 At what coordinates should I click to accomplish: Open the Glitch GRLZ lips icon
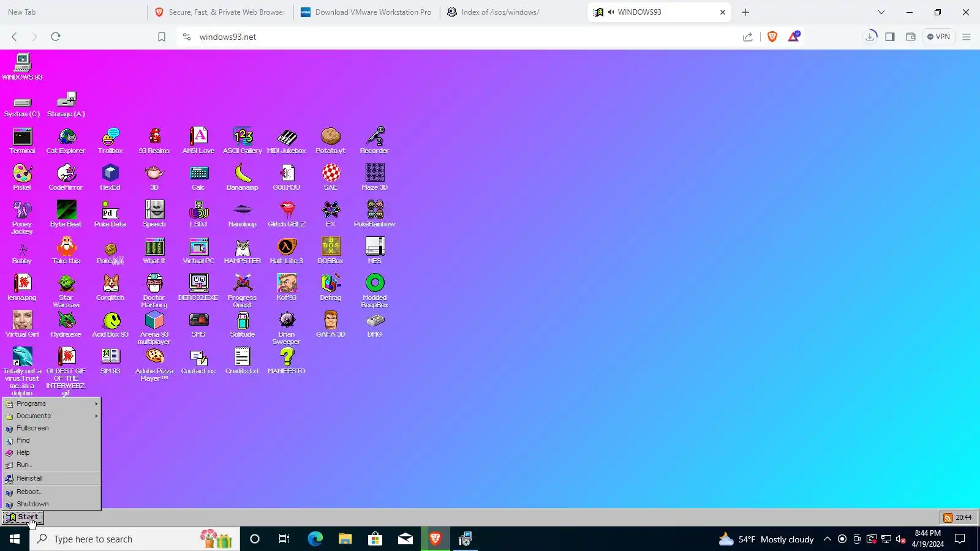[287, 214]
